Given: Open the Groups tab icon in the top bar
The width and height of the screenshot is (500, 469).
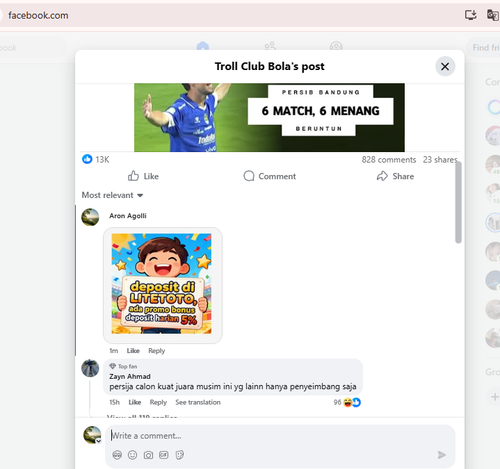Looking at the screenshot, I should pos(336,46).
